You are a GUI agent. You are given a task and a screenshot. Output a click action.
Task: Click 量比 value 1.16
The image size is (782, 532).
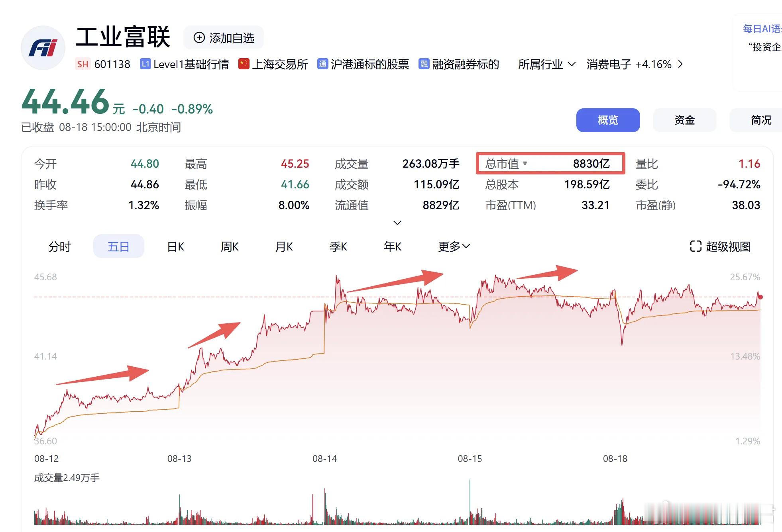pos(749,164)
